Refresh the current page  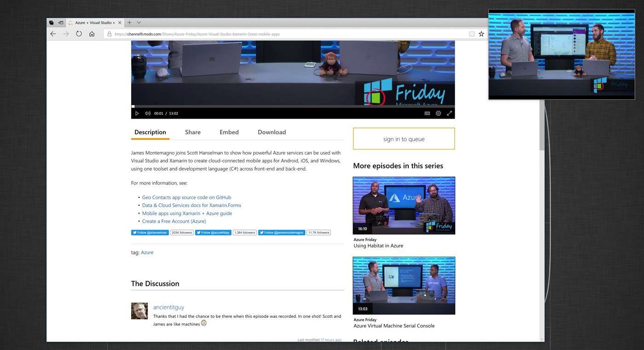79,34
